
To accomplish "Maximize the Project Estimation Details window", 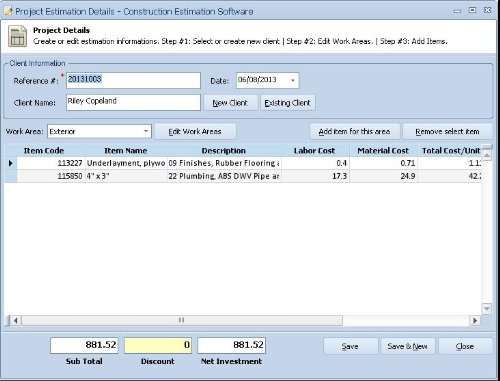I will [472, 10].
